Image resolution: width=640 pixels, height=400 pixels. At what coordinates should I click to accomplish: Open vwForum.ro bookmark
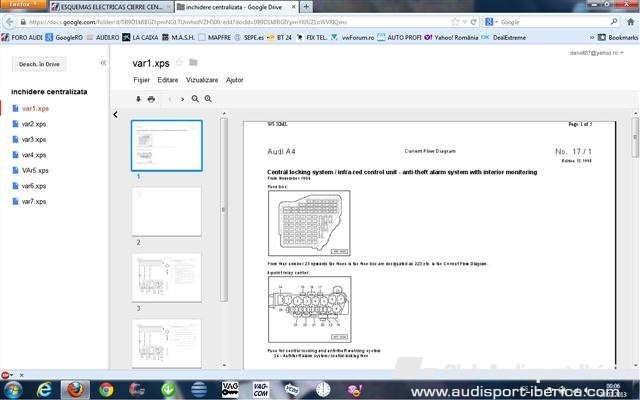352,38
